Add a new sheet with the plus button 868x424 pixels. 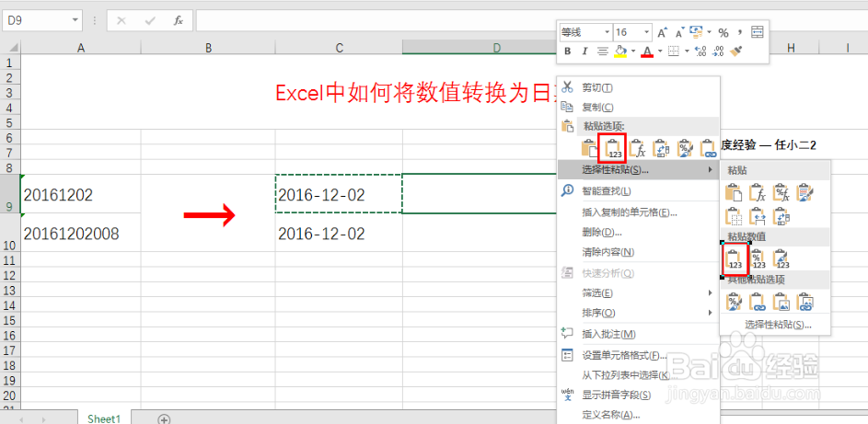pos(164,418)
